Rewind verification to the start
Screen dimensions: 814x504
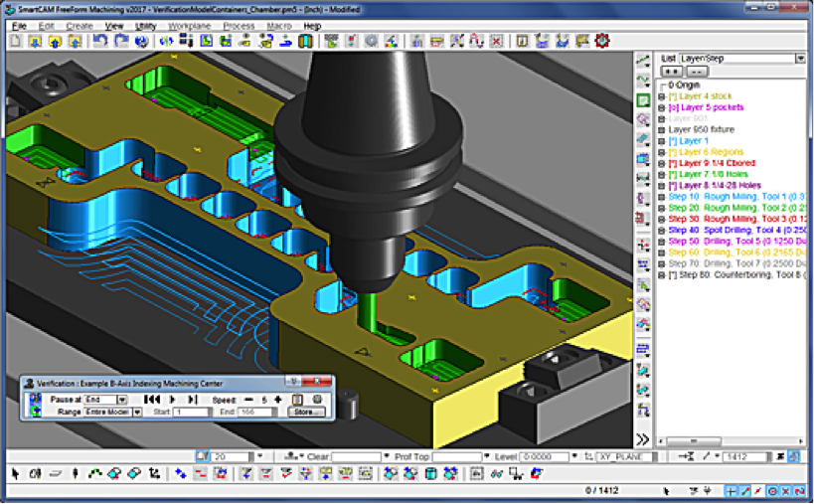[151, 399]
